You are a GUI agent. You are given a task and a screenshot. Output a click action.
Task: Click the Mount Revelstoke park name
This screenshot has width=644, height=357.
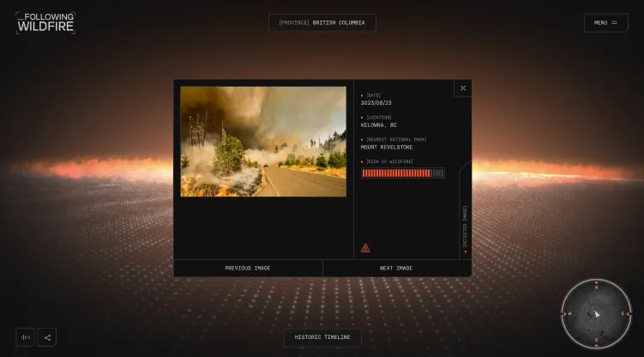tap(387, 147)
